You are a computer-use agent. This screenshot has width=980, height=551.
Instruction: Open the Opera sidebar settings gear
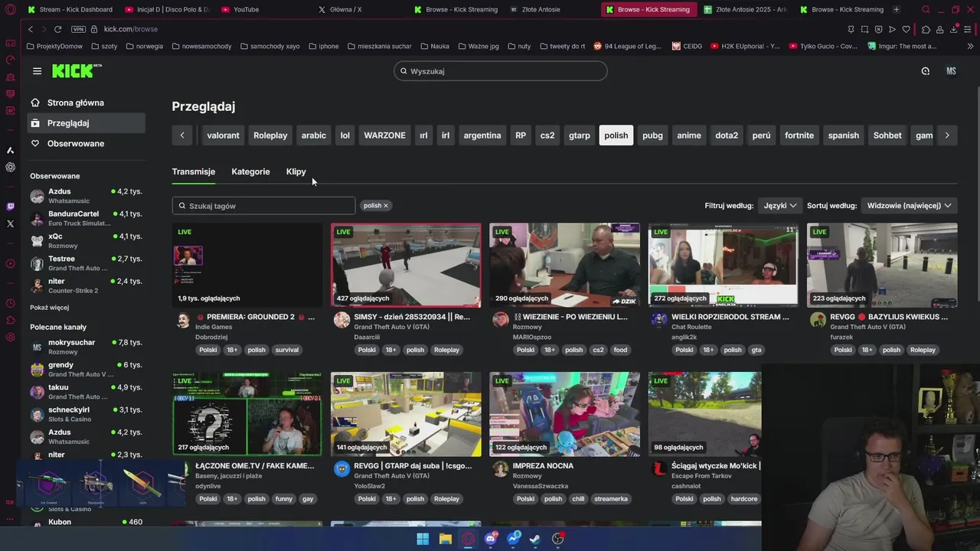click(x=10, y=337)
